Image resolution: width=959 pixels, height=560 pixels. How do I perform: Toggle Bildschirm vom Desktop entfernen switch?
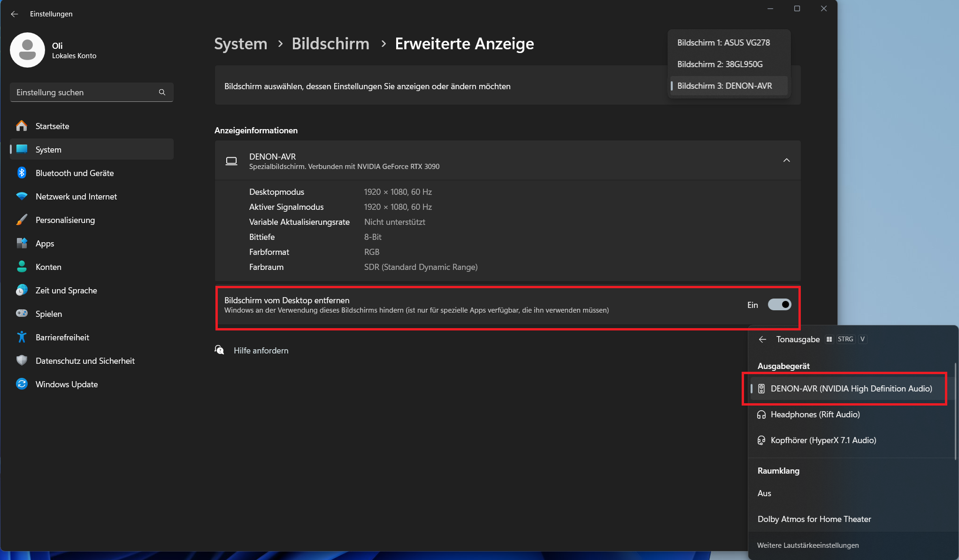[779, 305]
